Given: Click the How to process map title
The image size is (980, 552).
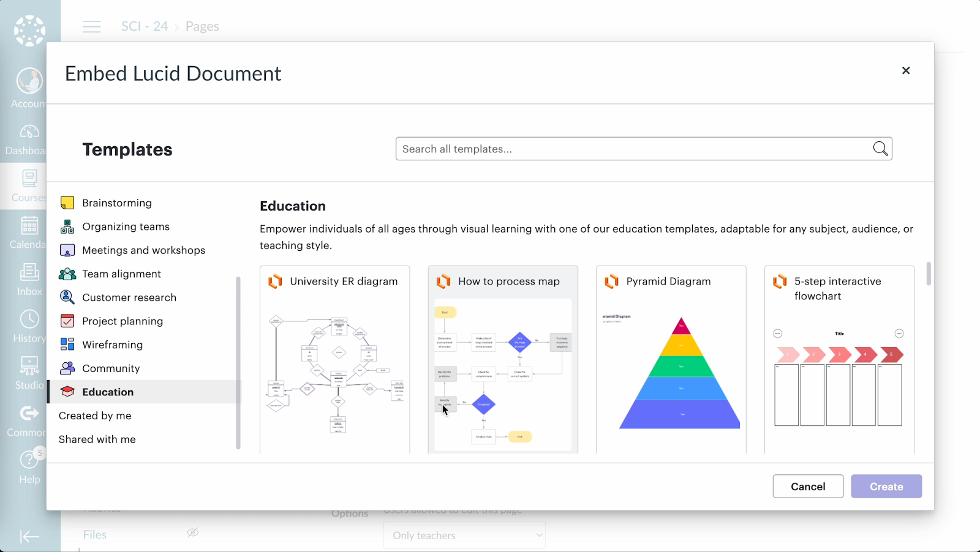Looking at the screenshot, I should click(509, 282).
